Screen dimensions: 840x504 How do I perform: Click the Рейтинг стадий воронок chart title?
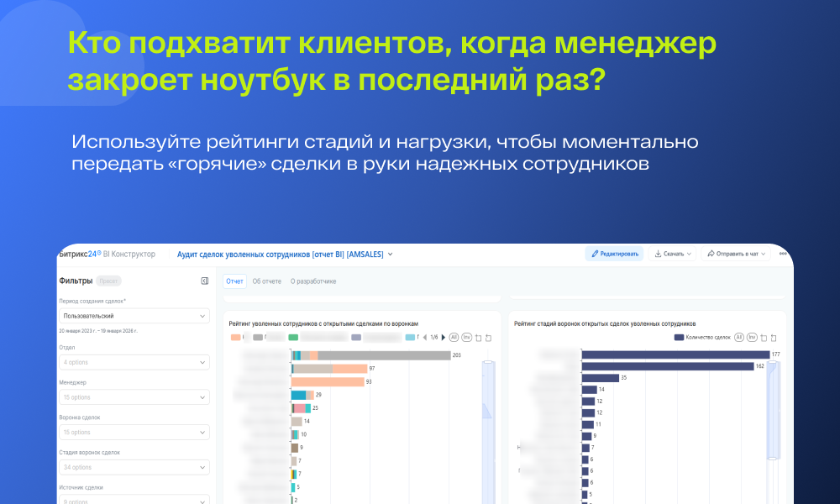point(605,323)
